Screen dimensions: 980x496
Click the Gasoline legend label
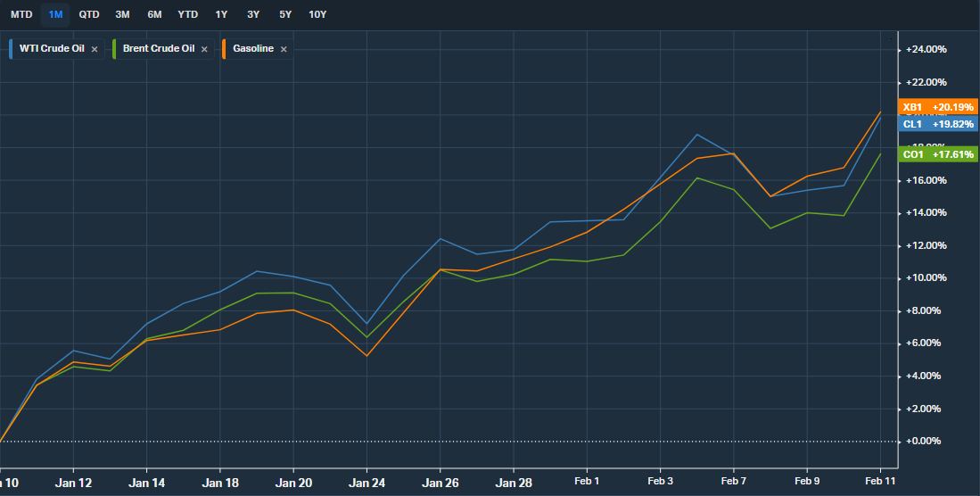[253, 49]
